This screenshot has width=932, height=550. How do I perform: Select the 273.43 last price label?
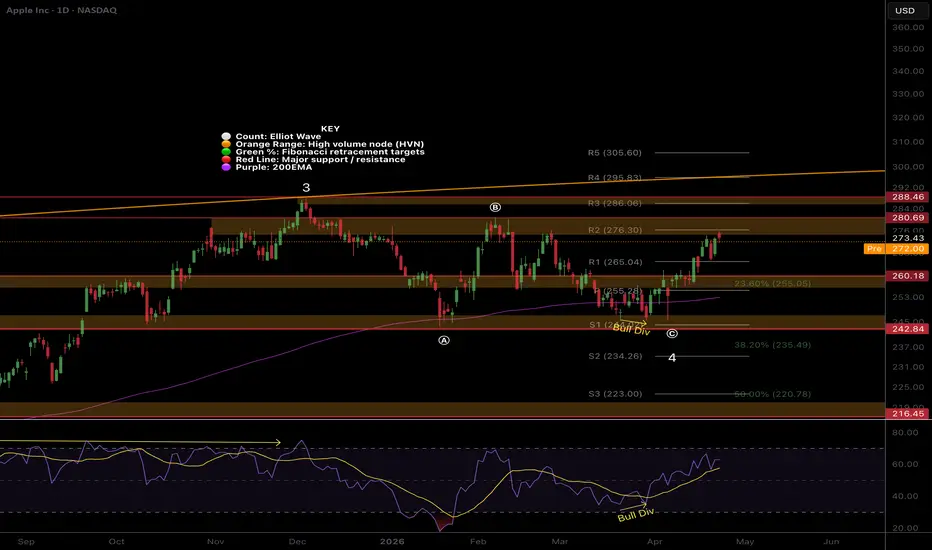(908, 238)
